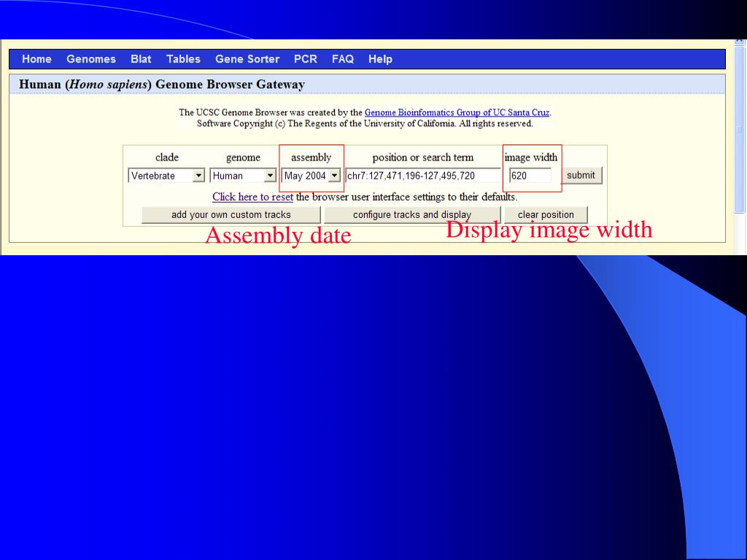Click the 'Human (Homo sapiens) Genome Browser Gateway' heading
Screen dimensions: 747x560
(162, 85)
